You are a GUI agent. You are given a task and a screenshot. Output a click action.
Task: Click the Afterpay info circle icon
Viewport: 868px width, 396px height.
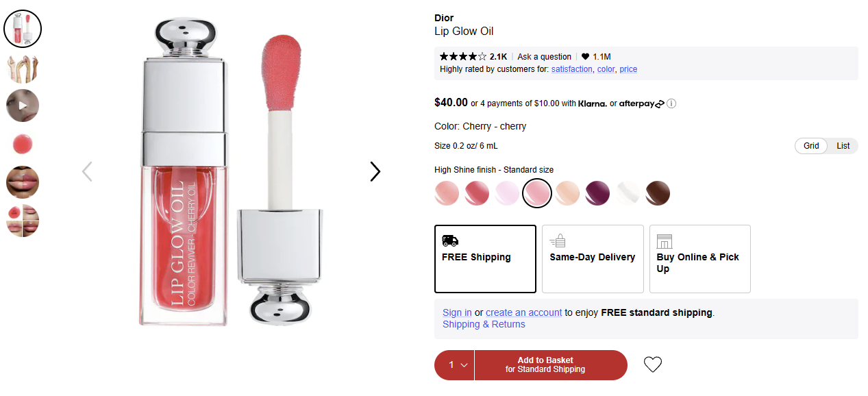(671, 104)
